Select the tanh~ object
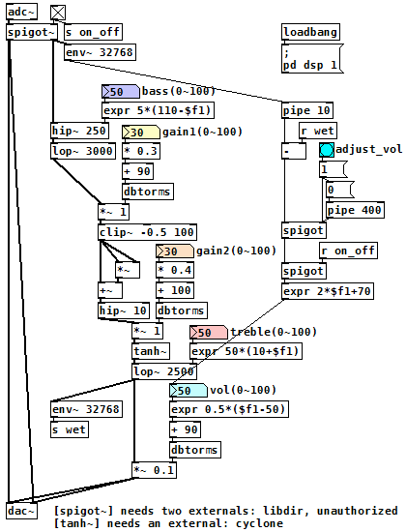The height and width of the screenshot is (532, 406). point(151,351)
